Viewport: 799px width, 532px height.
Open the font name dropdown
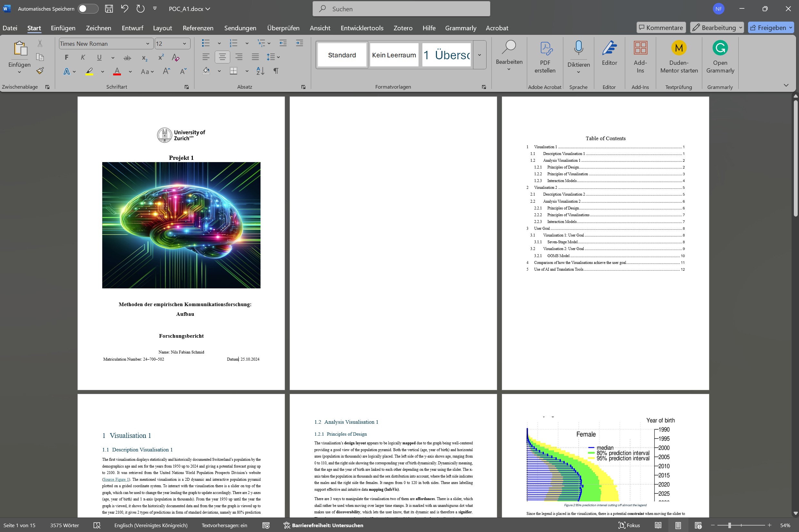point(148,44)
